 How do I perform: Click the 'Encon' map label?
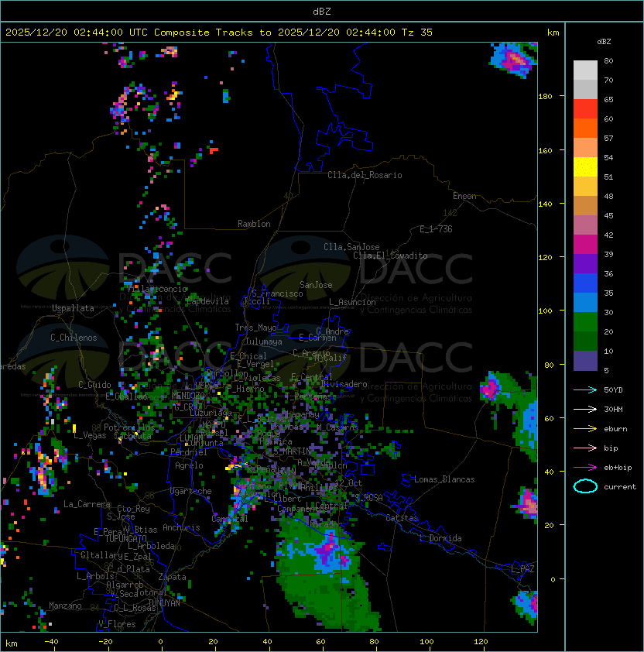tap(464, 196)
